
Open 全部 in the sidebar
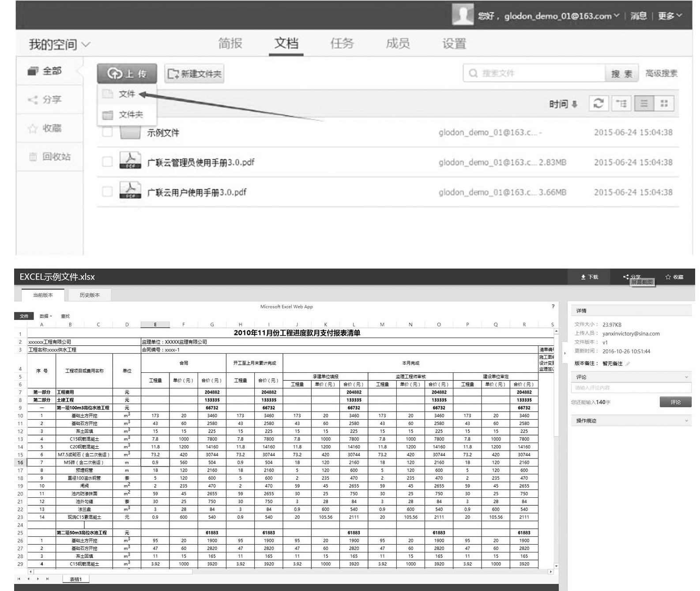click(49, 71)
